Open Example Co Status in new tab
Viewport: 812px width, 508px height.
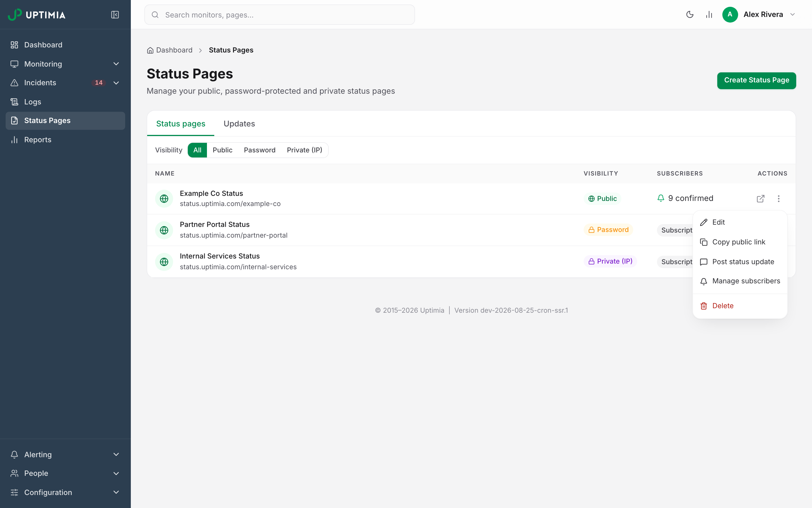tap(760, 199)
